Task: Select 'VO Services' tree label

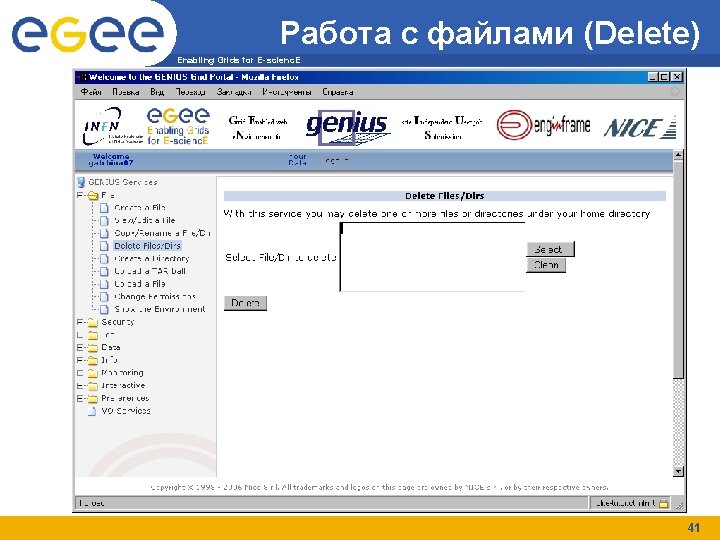Action: pos(126,411)
